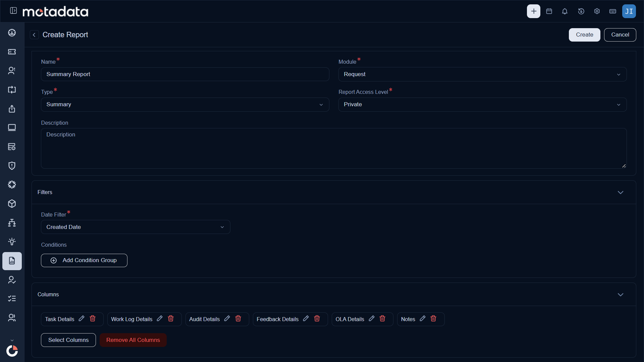Collapse the Columns section
Image resolution: width=644 pixels, height=362 pixels.
(x=621, y=295)
